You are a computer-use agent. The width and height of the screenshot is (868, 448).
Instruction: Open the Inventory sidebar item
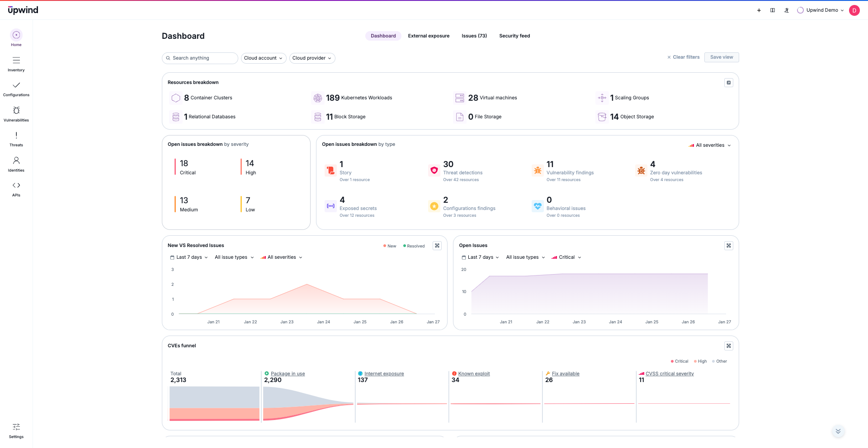coord(16,64)
